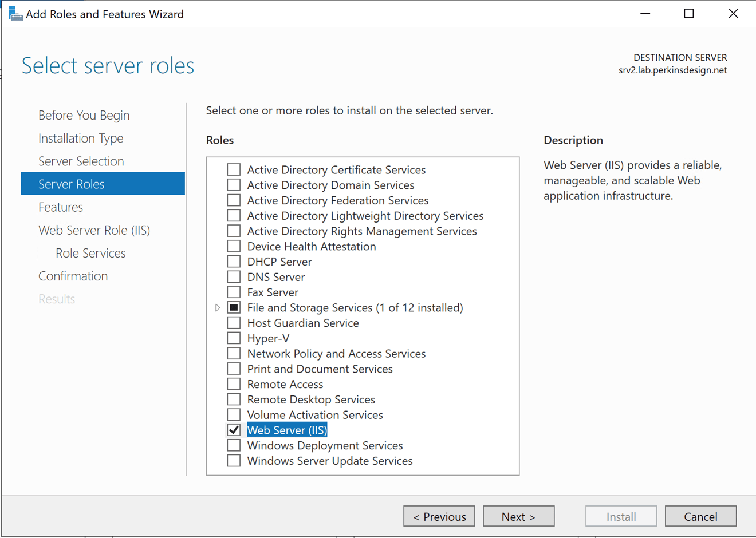Enable Windows Server Update Services
Viewport: 756px width, 538px height.
tap(234, 460)
